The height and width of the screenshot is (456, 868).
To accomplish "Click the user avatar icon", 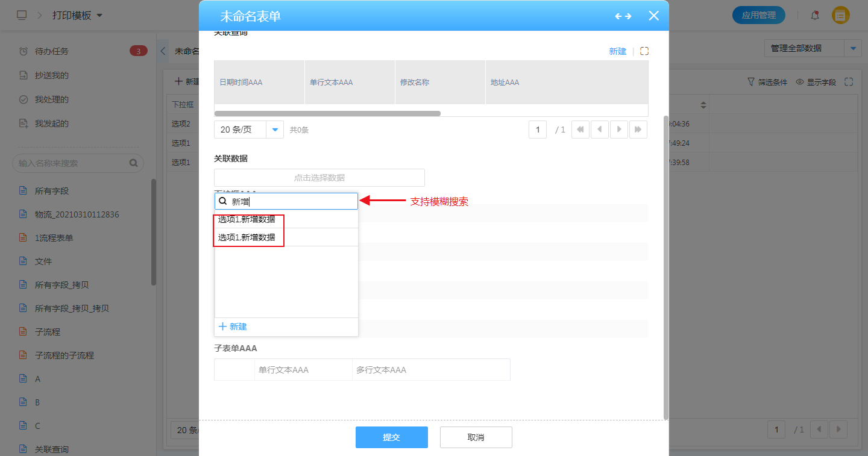I will pyautogui.click(x=840, y=16).
